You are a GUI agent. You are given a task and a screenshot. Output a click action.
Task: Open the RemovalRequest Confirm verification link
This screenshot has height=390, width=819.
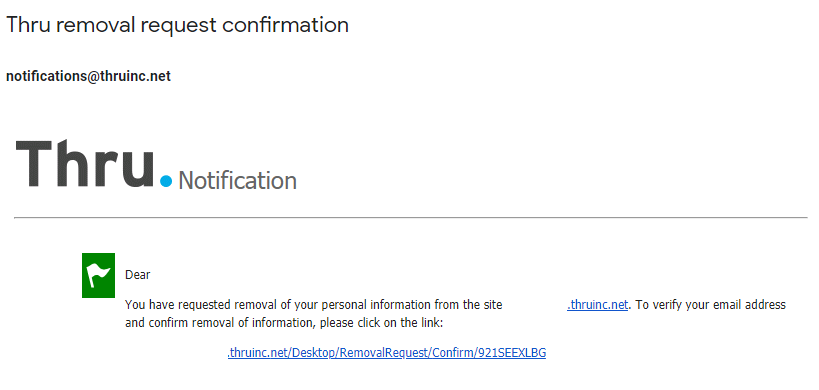[387, 353]
